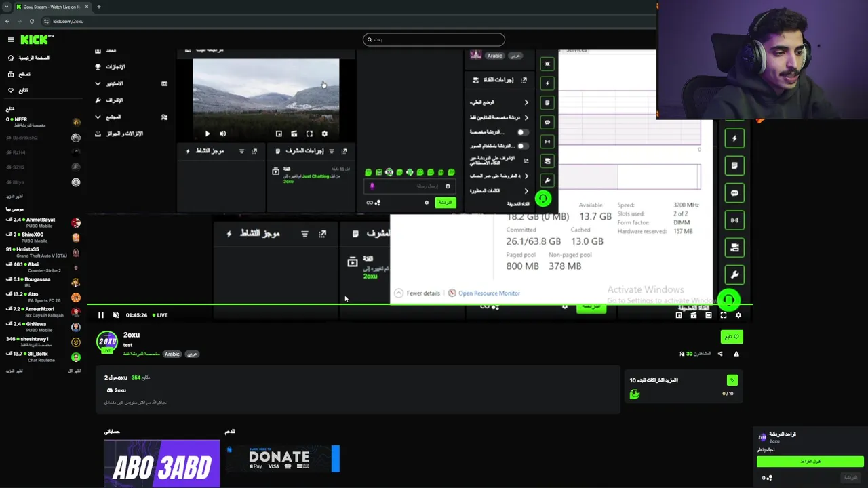
Task: Click the purple microphone icon in streamed chat box
Action: pyautogui.click(x=372, y=186)
